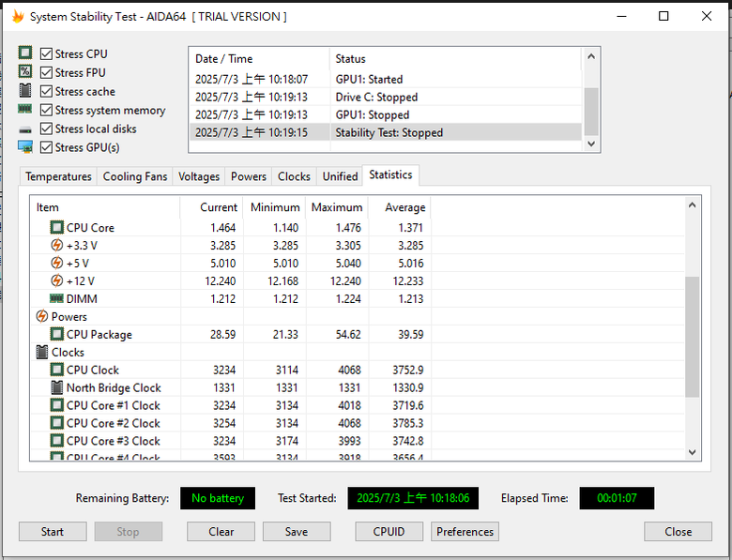Click the Item column header

[x=105, y=207]
